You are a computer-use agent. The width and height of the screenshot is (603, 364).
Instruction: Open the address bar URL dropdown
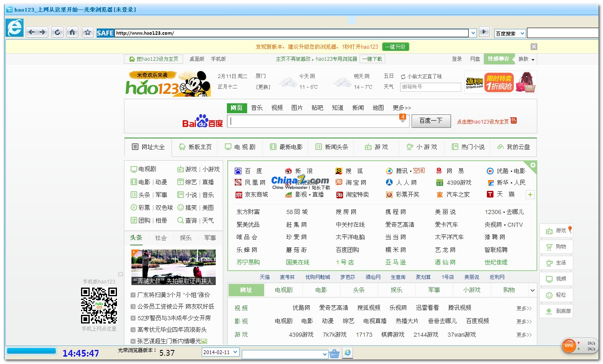[473, 33]
